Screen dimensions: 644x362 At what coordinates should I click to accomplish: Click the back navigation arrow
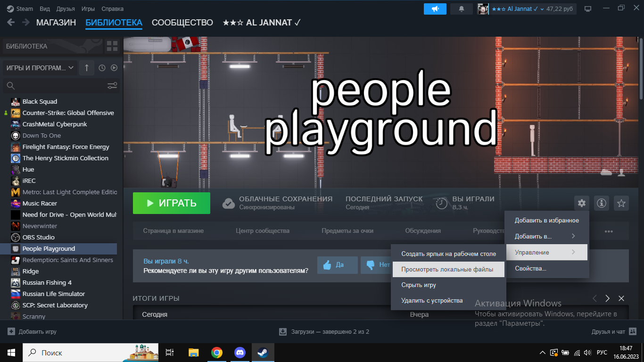coord(11,22)
